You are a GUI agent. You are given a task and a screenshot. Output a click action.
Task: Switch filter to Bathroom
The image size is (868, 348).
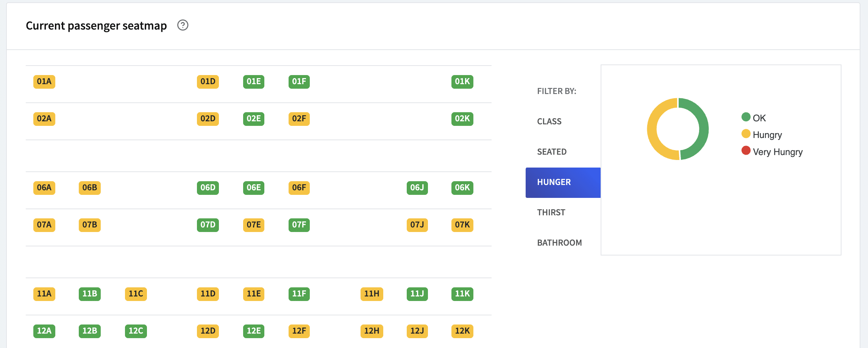559,243
